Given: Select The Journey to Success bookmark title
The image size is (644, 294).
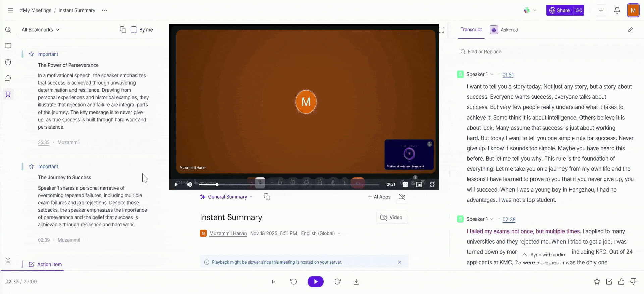Looking at the screenshot, I should 64,177.
